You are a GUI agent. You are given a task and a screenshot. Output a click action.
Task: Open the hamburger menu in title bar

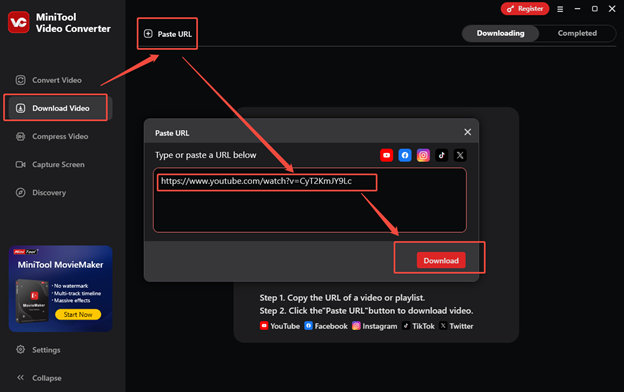(560, 9)
